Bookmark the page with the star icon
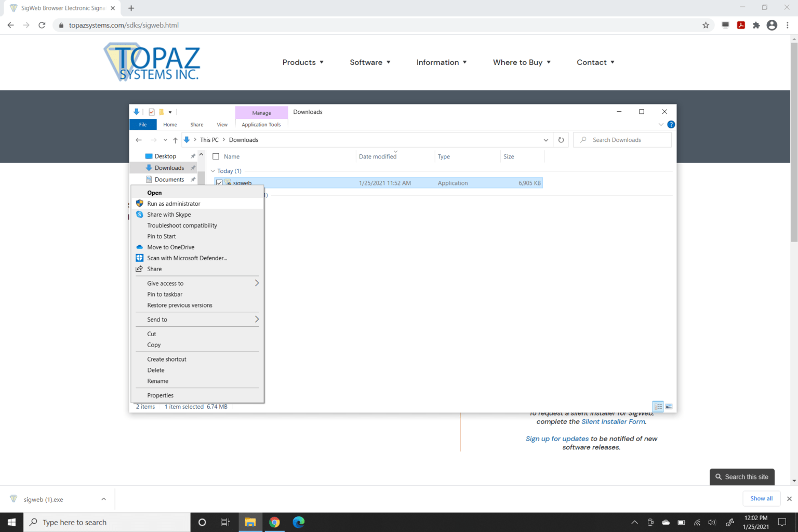This screenshot has height=532, width=798. point(706,24)
